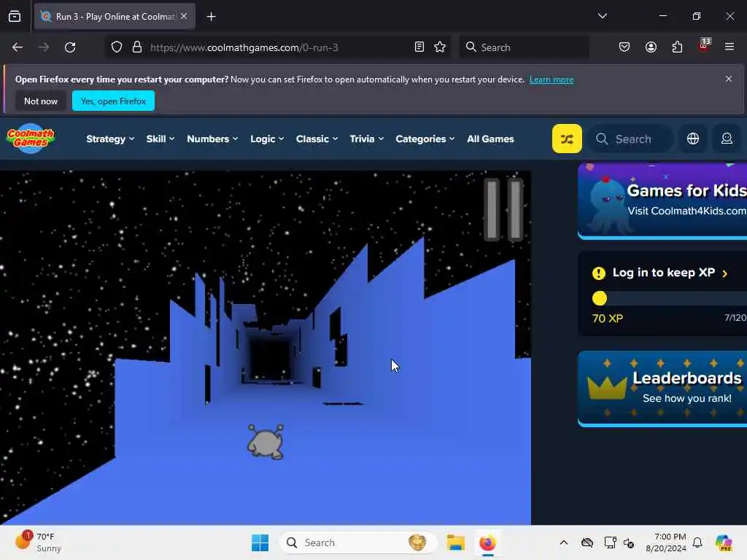Viewport: 747px width, 560px height.
Task: Click the OneDrive cloud tray icon
Action: (x=587, y=542)
